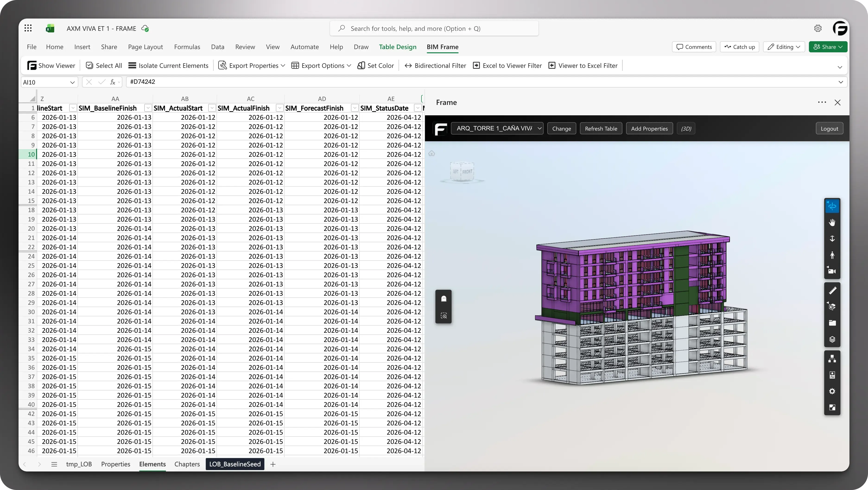Viewport: 868px width, 490px height.
Task: Open the Camera interactions tool
Action: coord(832,271)
